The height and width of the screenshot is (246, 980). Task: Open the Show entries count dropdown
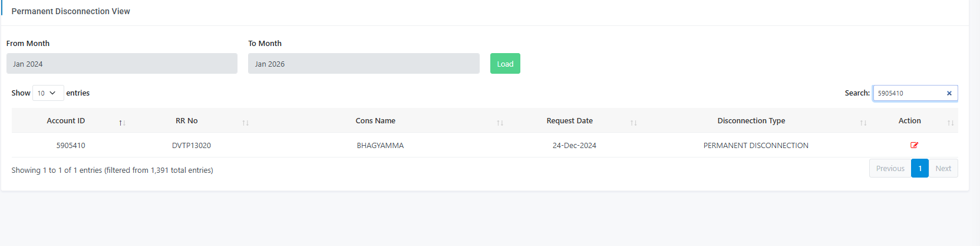48,93
